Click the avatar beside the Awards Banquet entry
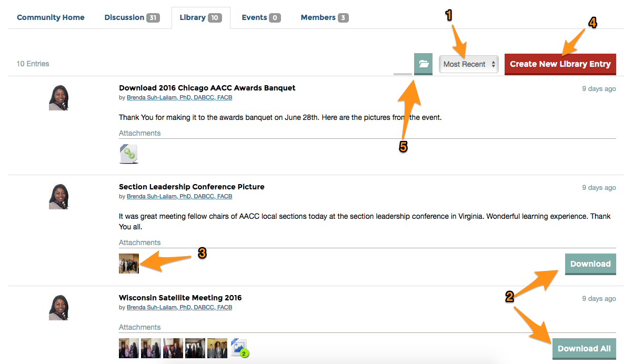Image resolution: width=633 pixels, height=364 pixels. tap(58, 98)
